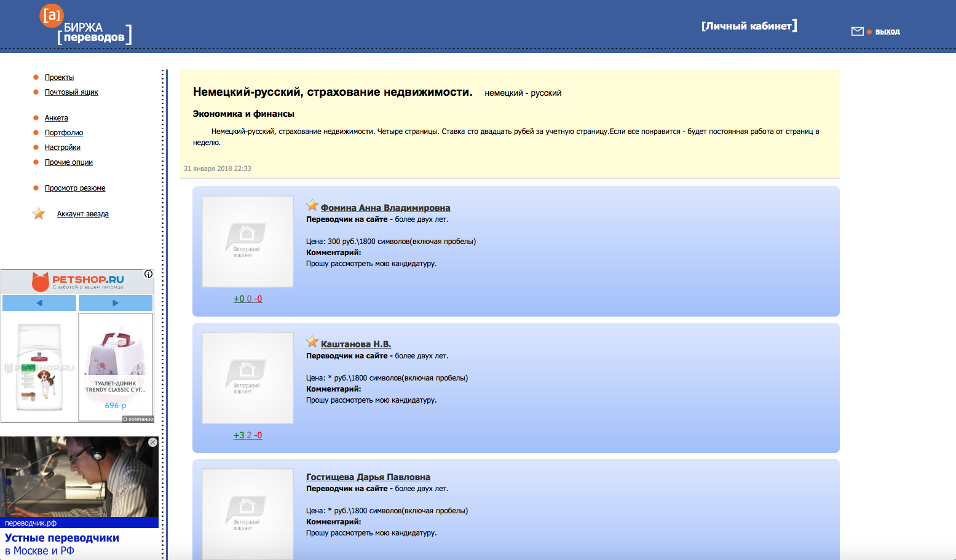The height and width of the screenshot is (560, 956).
Task: Open Прочие опции in the sidebar
Action: (x=68, y=162)
